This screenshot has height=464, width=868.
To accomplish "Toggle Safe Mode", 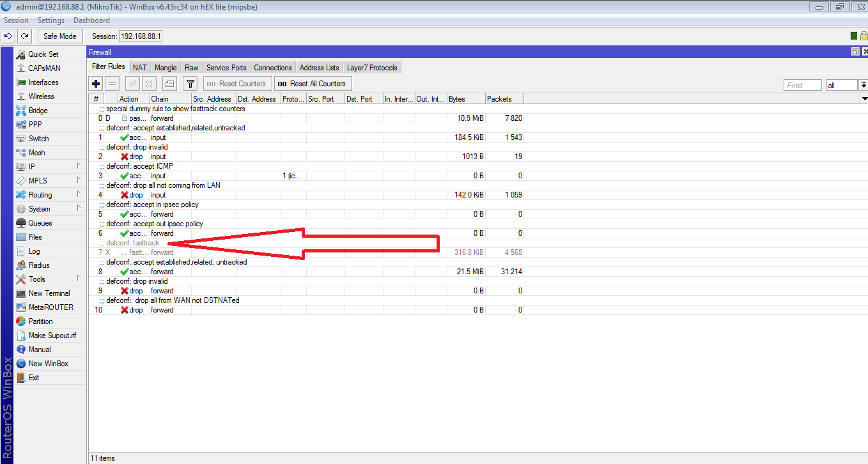I will click(59, 36).
